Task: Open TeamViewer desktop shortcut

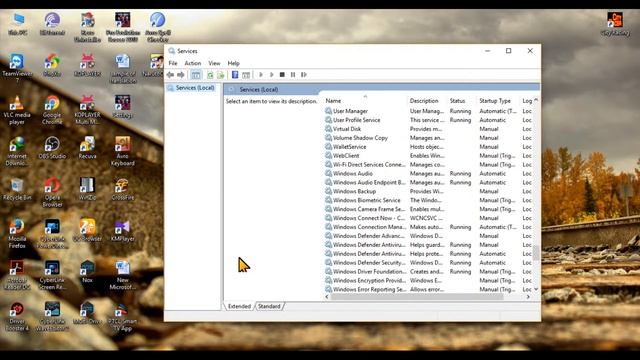Action: click(17, 68)
